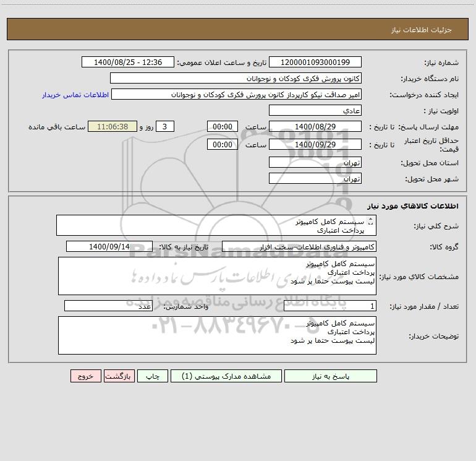The width and height of the screenshot is (476, 461).
Task: Click 'تعداد / مقدار مورد نیاز:' label
Action: [x=424, y=307]
